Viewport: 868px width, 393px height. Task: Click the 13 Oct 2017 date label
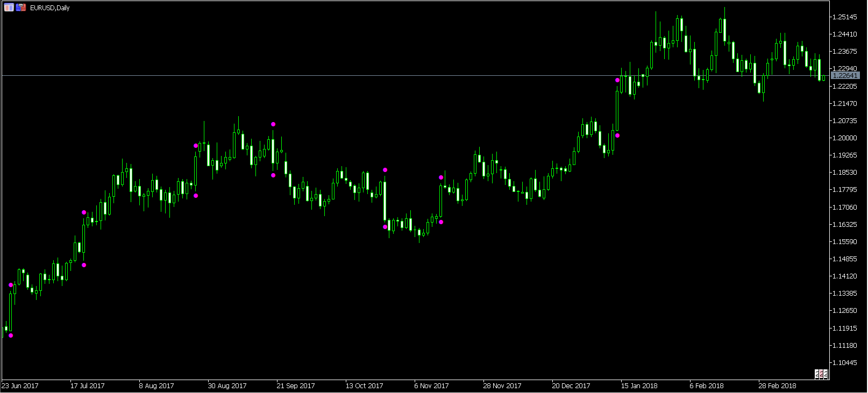click(364, 386)
